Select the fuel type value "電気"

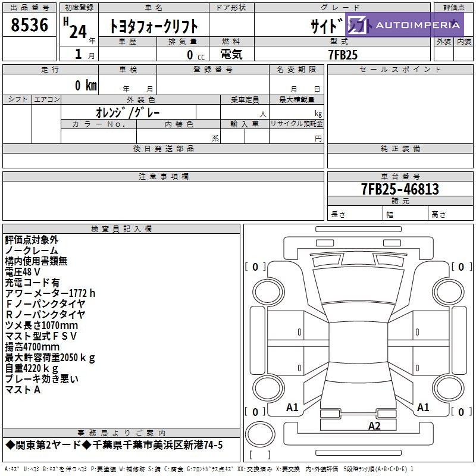231,54
